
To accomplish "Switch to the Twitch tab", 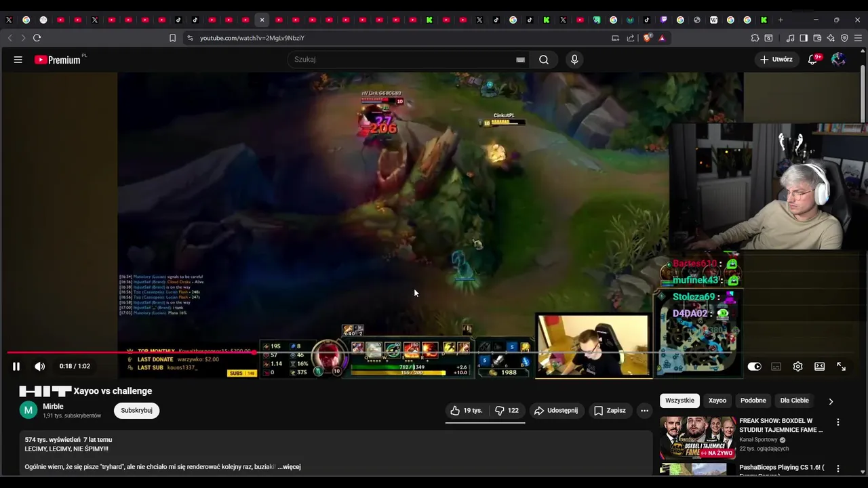I will pyautogui.click(x=663, y=20).
